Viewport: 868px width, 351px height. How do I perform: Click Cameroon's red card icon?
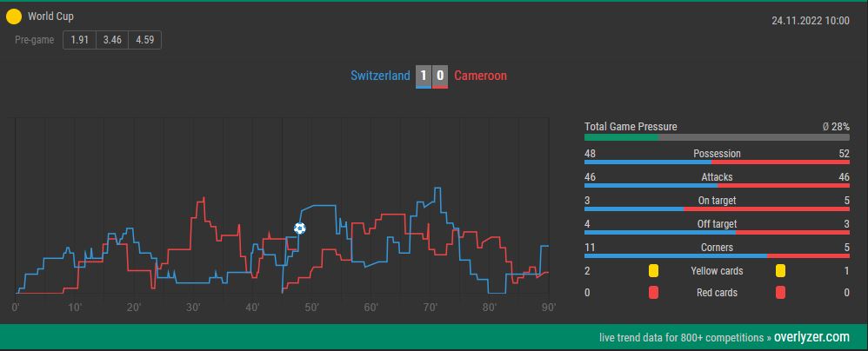tap(780, 293)
